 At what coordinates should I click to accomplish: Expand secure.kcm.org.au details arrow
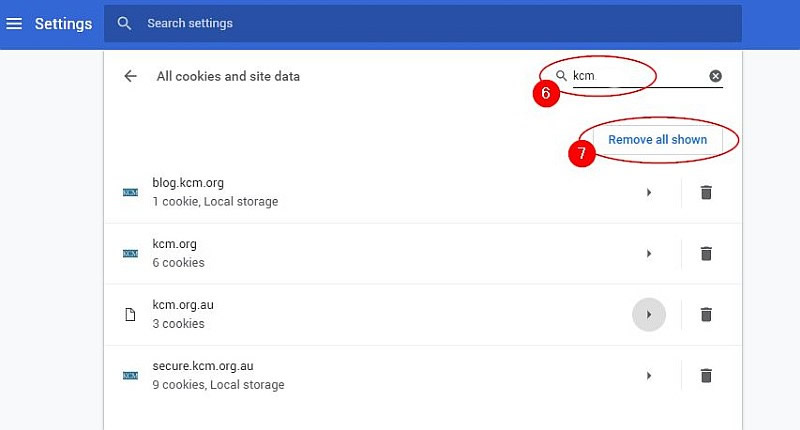[649, 376]
